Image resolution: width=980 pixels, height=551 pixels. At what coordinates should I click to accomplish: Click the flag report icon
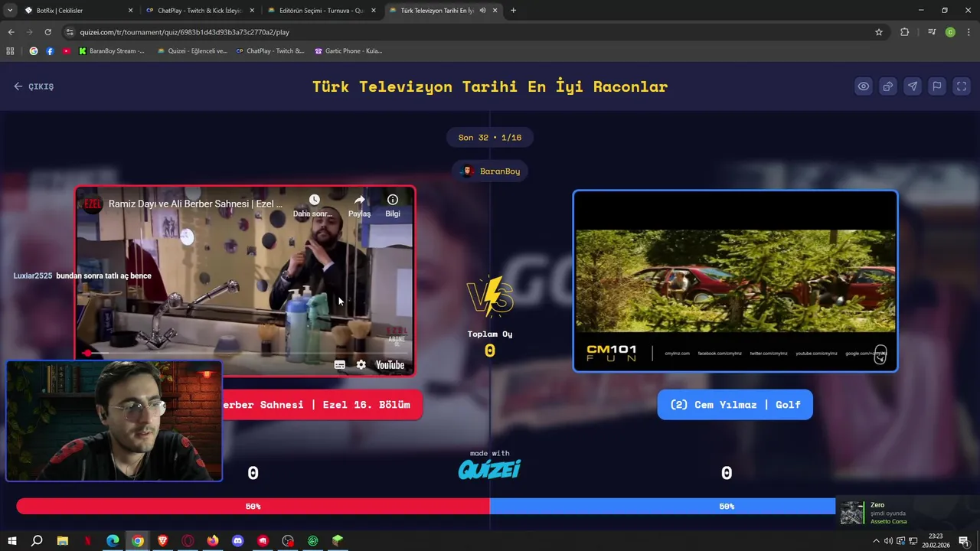point(937,86)
